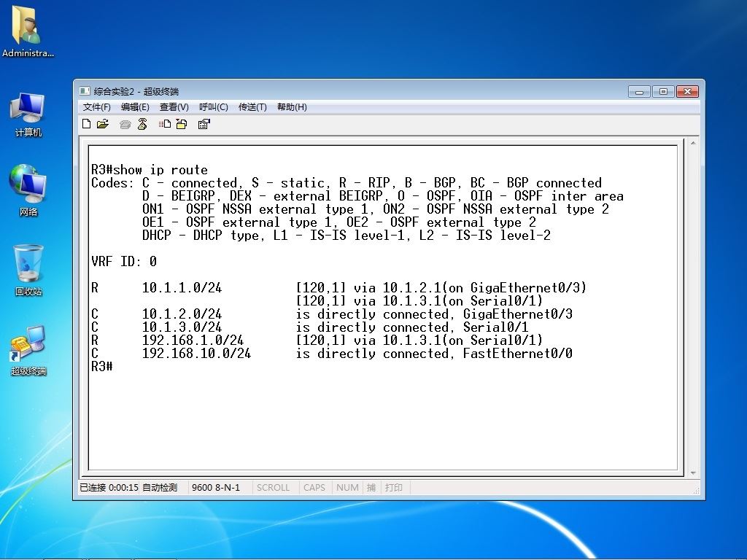Click the '综合实验2 - 超级终端' title bar text
Image resolution: width=747 pixels, height=560 pixels.
coord(136,91)
